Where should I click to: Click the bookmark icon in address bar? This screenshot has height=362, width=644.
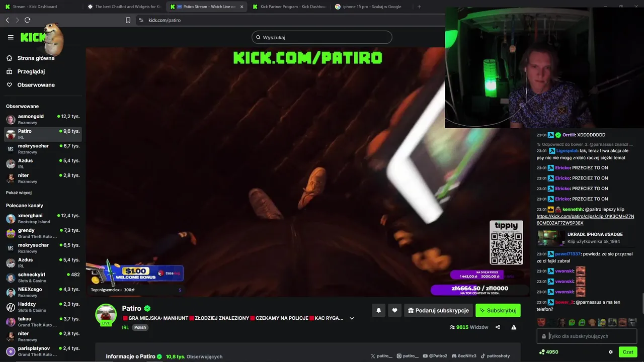pos(128,20)
